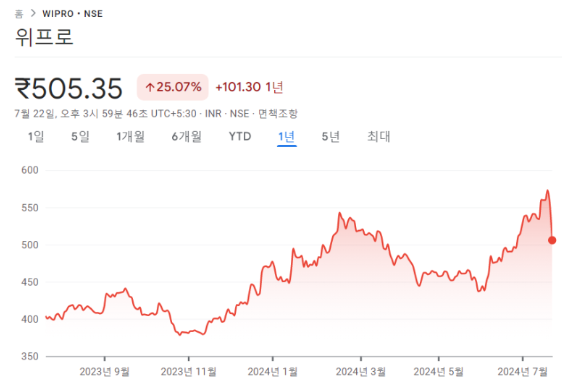The image size is (562, 391).
Task: Click the 위프로 company title
Action: pos(44,37)
